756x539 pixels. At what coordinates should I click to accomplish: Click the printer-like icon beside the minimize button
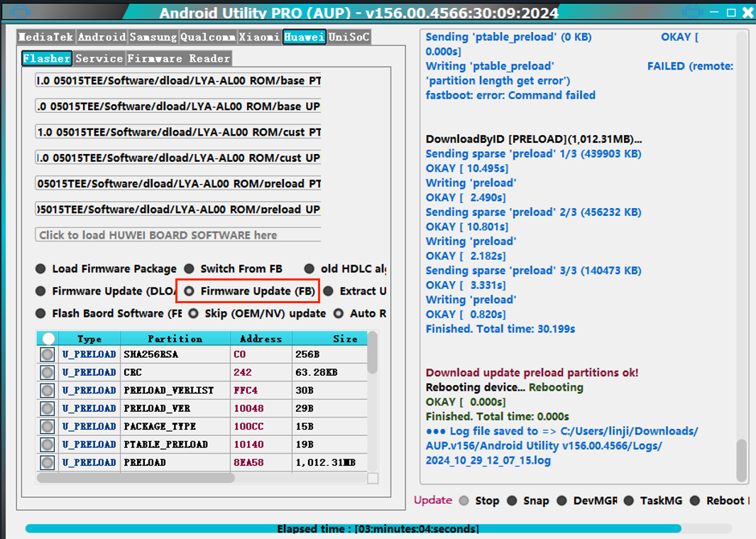(693, 11)
